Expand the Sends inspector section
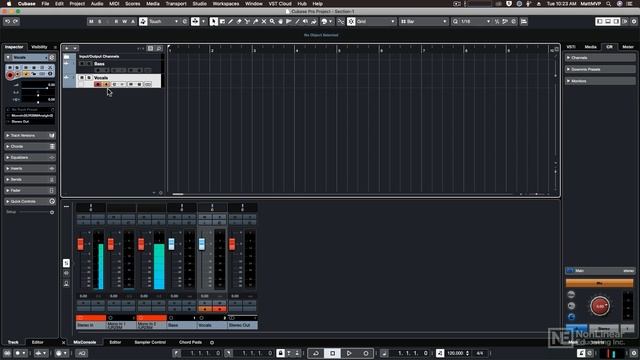This screenshot has height=360, width=640. pyautogui.click(x=30, y=180)
